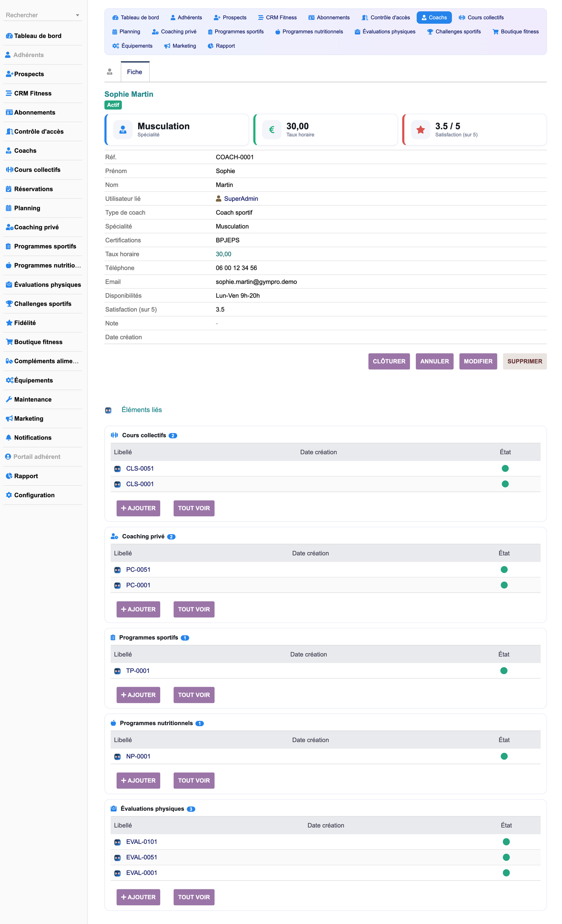The width and height of the screenshot is (562, 924).
Task: Click the Actif status badge
Action: tap(113, 105)
